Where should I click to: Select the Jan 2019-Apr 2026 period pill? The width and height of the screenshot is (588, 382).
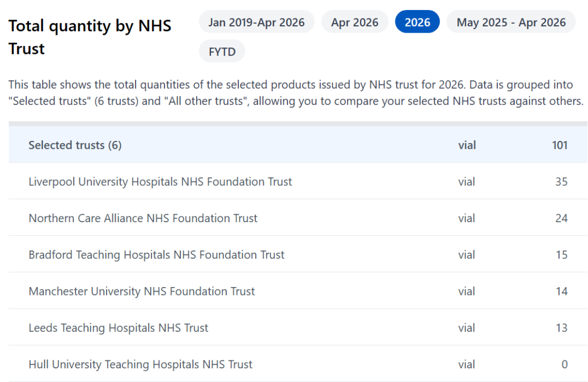[x=256, y=22]
